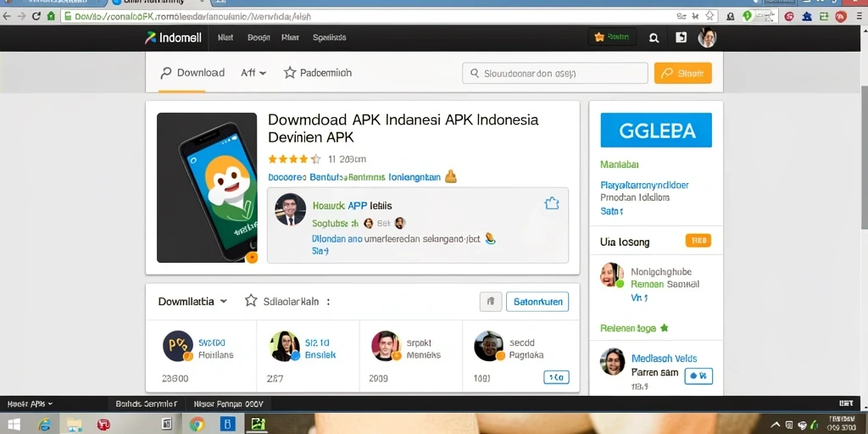Open Internet Explorer from taskbar
The image size is (868, 434).
pos(44,424)
